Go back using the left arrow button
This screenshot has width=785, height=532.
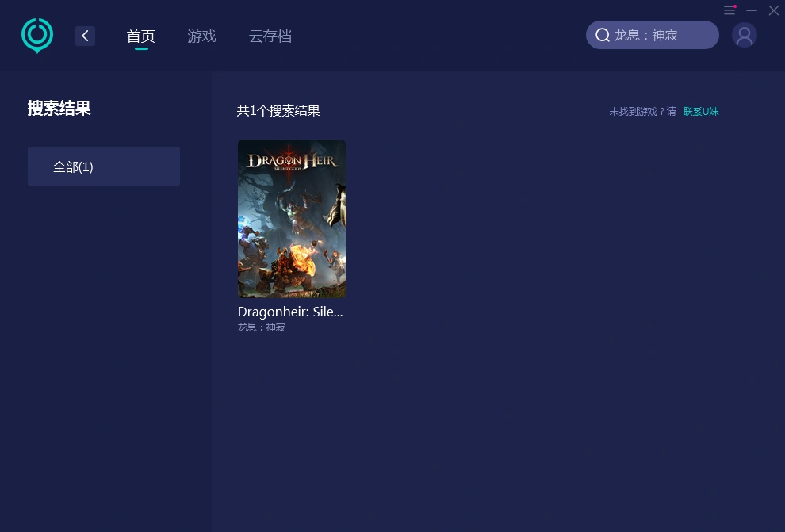(x=85, y=36)
